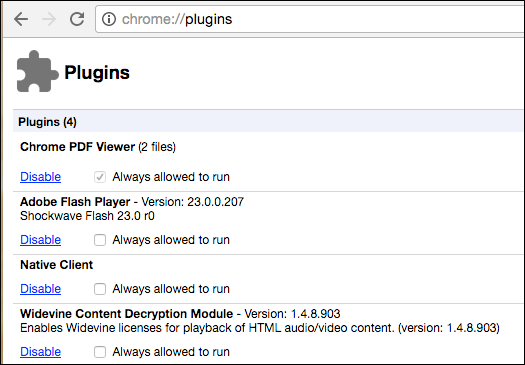Disable the Widevine Content Decryption Module
The height and width of the screenshot is (365, 525).
pyautogui.click(x=41, y=352)
